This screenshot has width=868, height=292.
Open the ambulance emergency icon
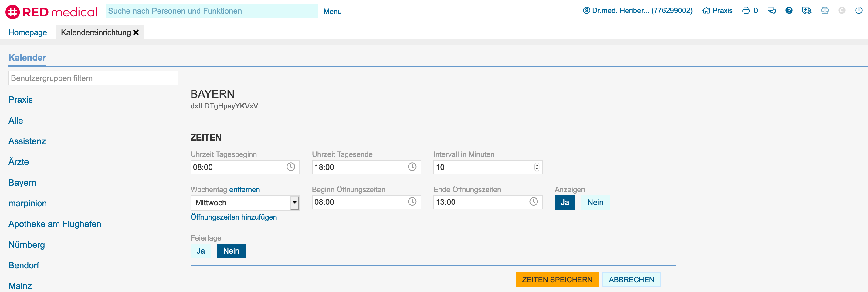coord(807,10)
